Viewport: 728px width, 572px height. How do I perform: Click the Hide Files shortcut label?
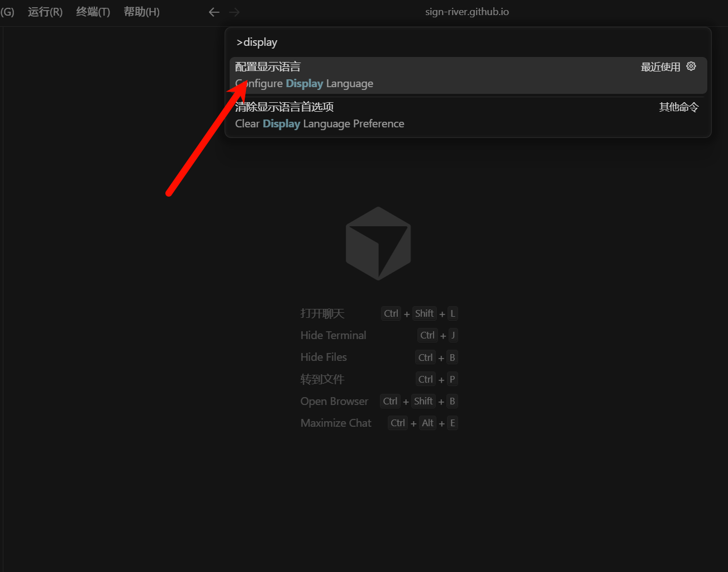(323, 357)
